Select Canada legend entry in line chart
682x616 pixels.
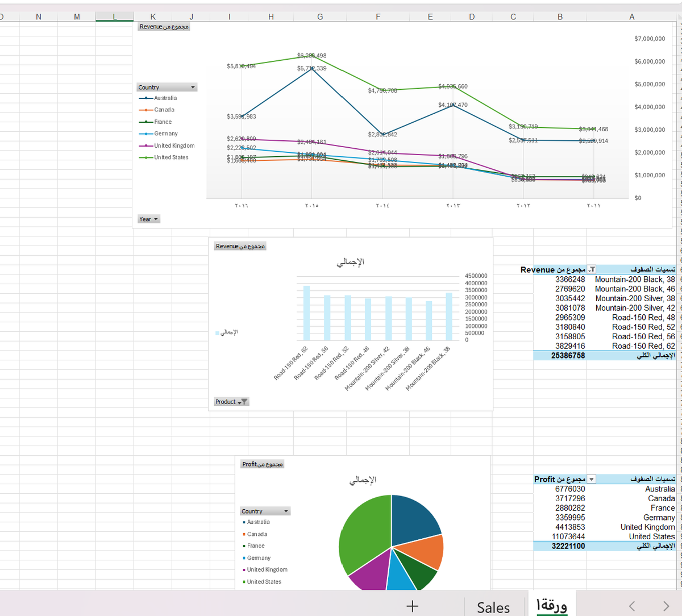tap(157, 110)
